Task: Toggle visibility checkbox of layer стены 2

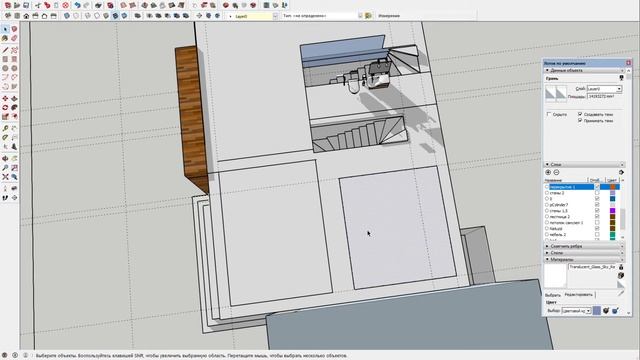Action: [597, 193]
